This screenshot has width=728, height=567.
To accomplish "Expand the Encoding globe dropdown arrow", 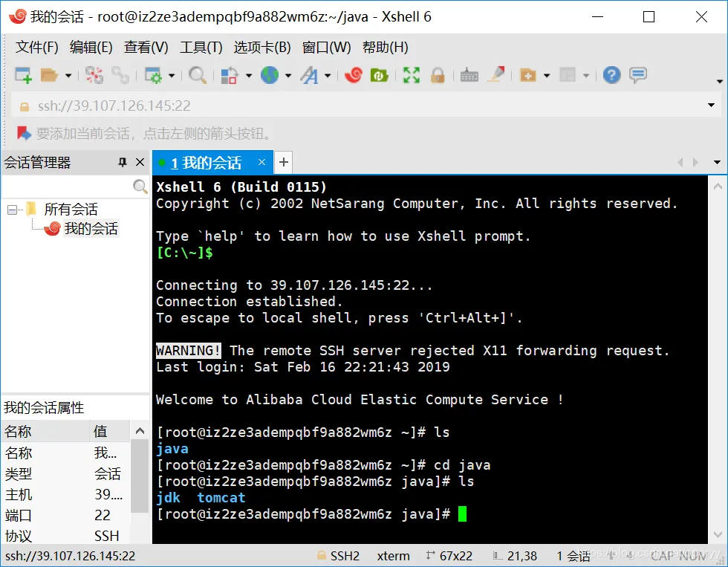I will (288, 75).
